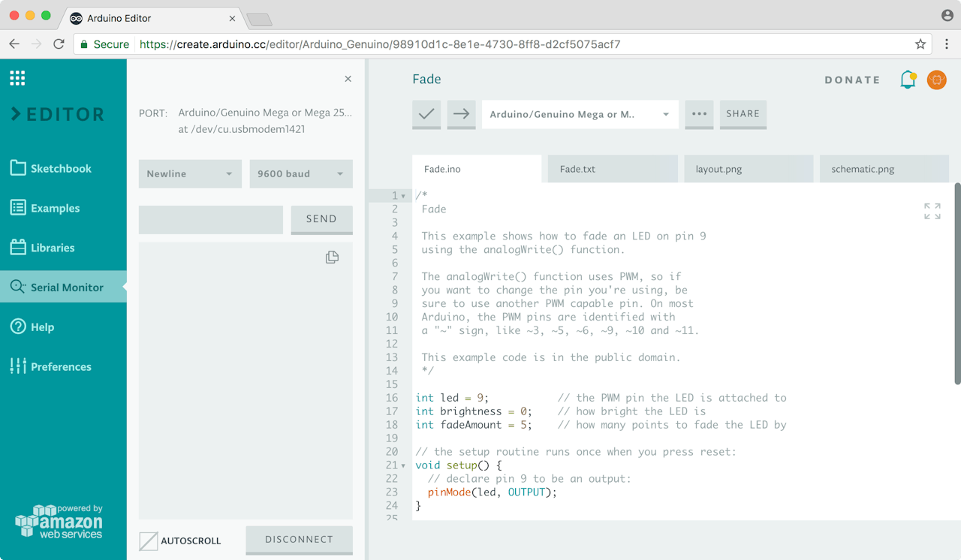
Task: Close the Serial Monitor panel
Action: [x=348, y=79]
